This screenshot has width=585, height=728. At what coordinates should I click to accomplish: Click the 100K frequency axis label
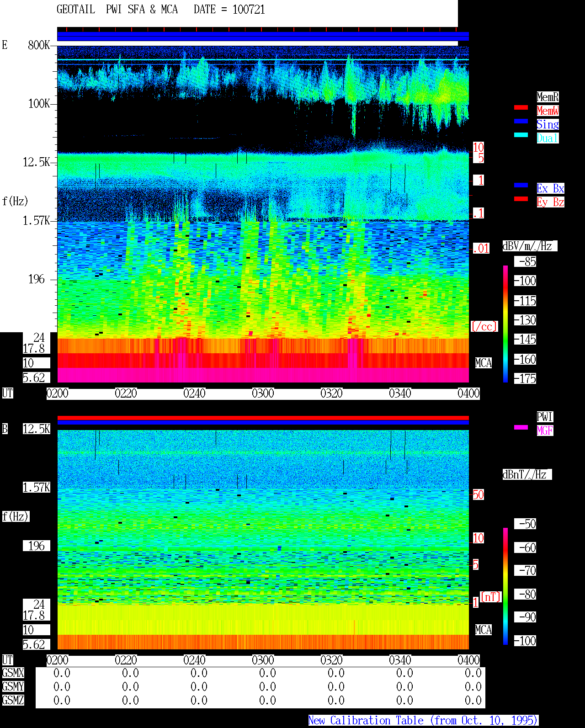(x=39, y=104)
